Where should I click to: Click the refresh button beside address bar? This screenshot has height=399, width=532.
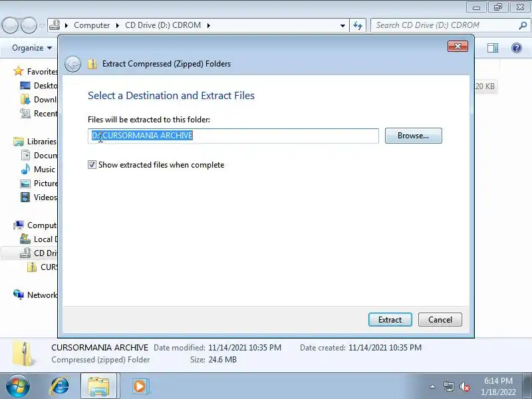[x=358, y=25]
